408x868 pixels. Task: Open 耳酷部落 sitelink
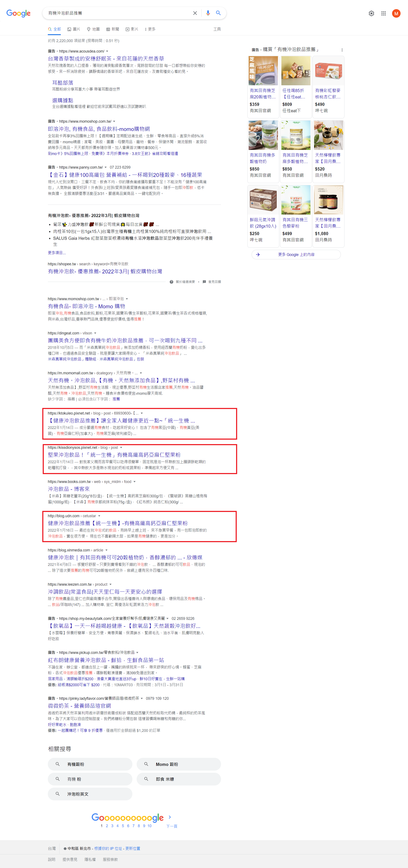pos(63,83)
